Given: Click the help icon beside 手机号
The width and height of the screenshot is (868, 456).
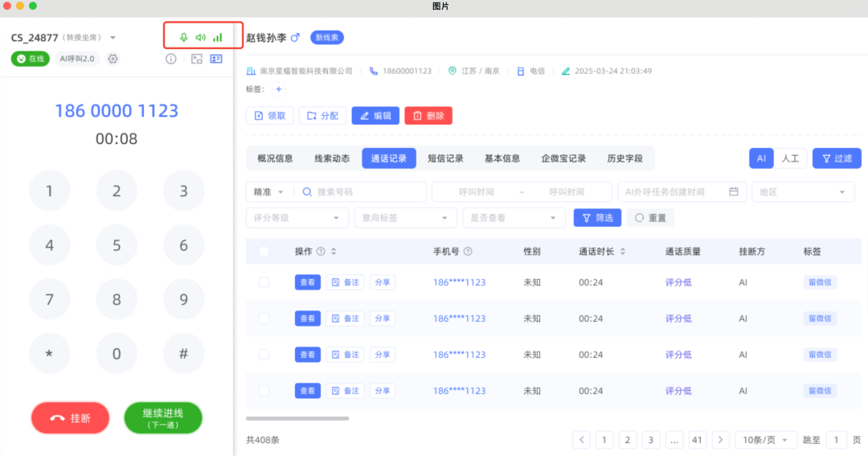Looking at the screenshot, I should [468, 252].
